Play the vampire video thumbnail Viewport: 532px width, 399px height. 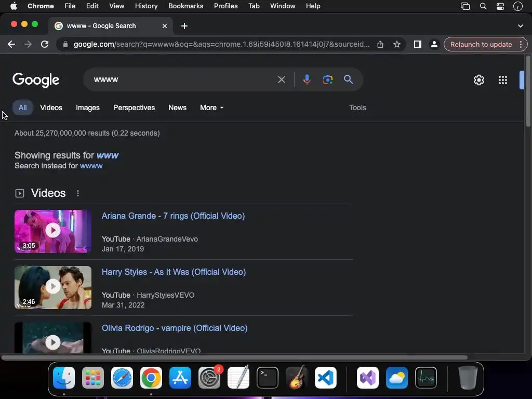pyautogui.click(x=53, y=338)
